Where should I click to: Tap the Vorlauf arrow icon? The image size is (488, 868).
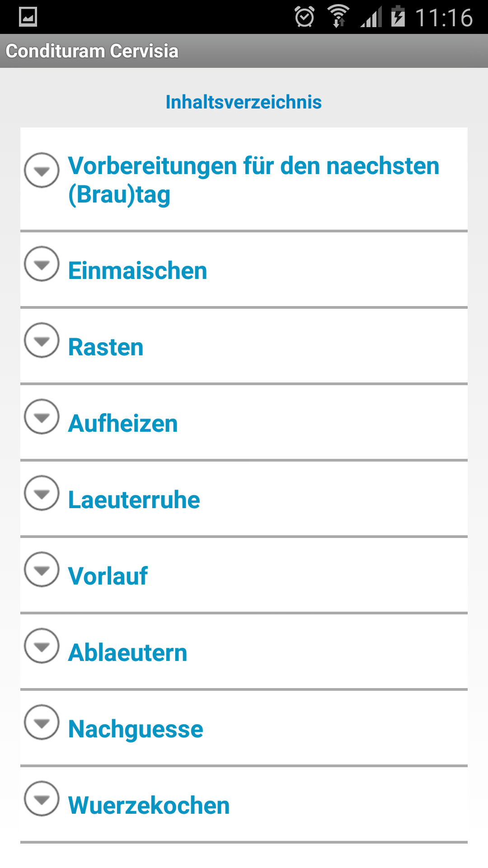click(42, 569)
